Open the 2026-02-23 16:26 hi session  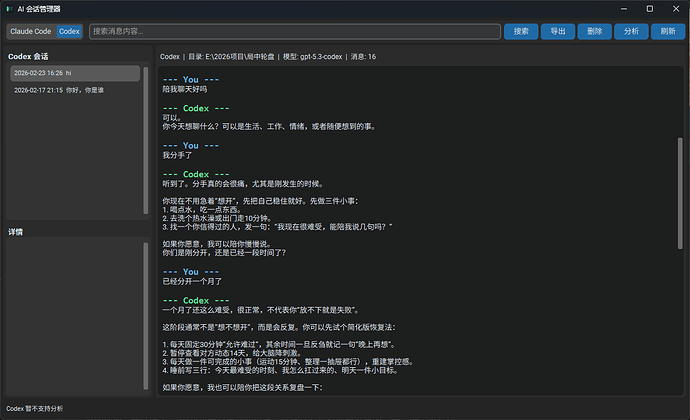tap(75, 73)
